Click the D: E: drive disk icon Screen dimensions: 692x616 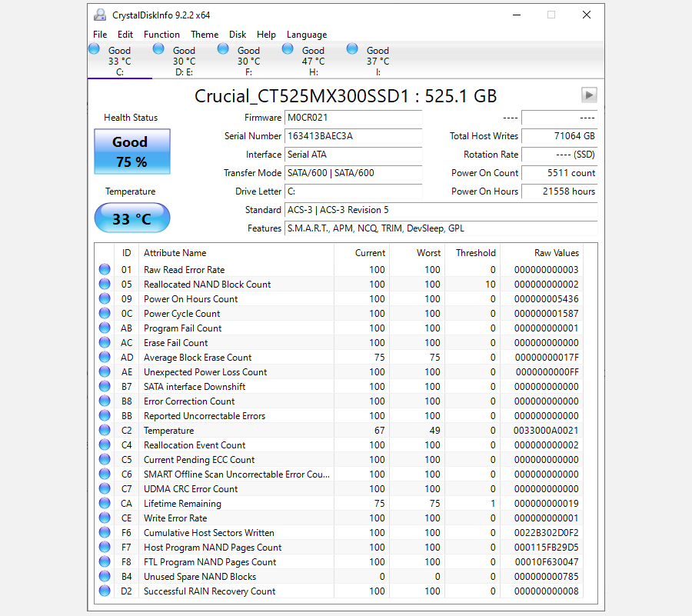point(158,48)
